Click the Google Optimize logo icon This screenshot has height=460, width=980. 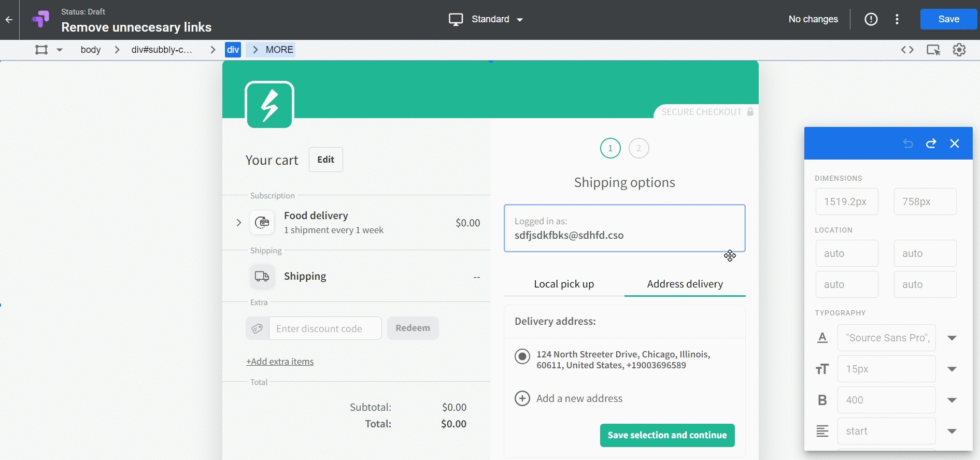pyautogui.click(x=40, y=19)
